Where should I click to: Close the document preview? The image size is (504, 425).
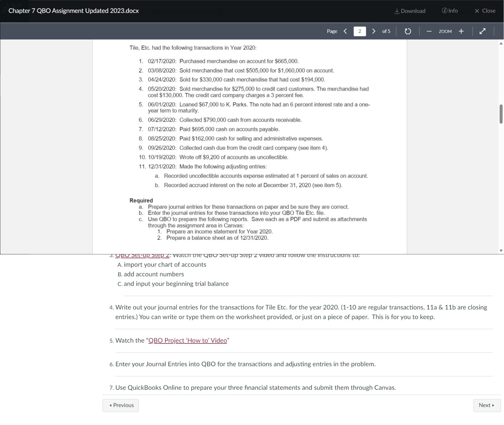point(485,11)
